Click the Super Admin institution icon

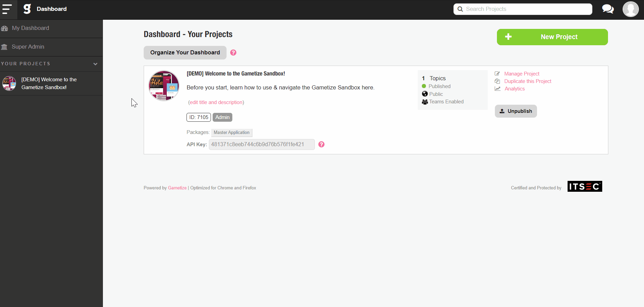(4, 47)
